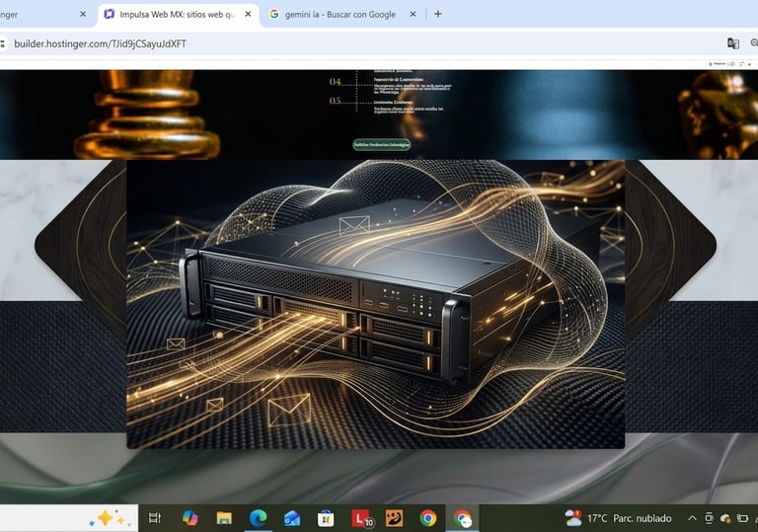This screenshot has height=532, width=758.
Task: Click the taskbar search box sparkle icon
Action: pos(110,518)
